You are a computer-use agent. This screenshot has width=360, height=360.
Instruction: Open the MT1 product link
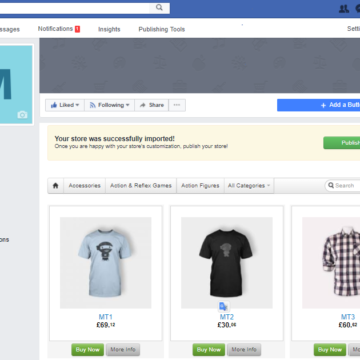click(106, 317)
